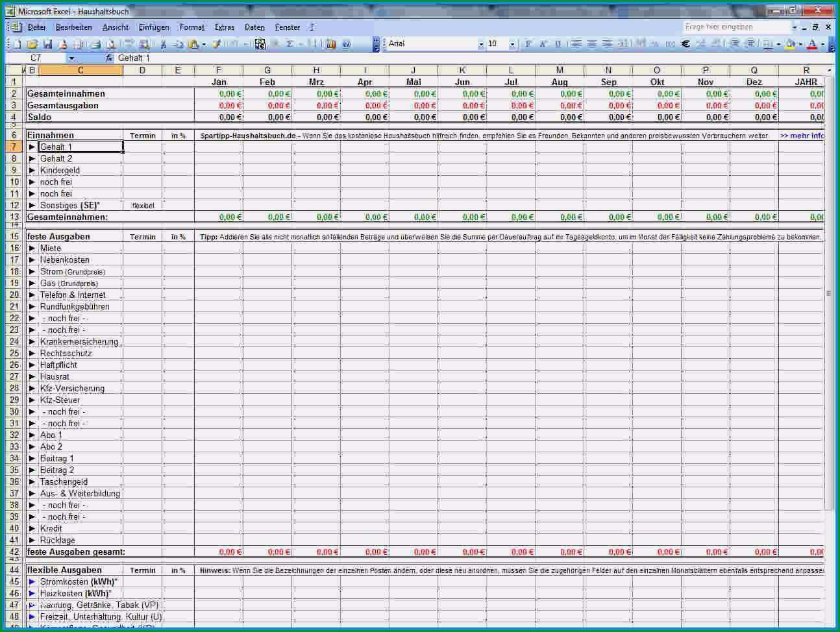Paste clipboard contents using toolbar icon
Image resolution: width=840 pixels, height=632 pixels.
tap(193, 44)
